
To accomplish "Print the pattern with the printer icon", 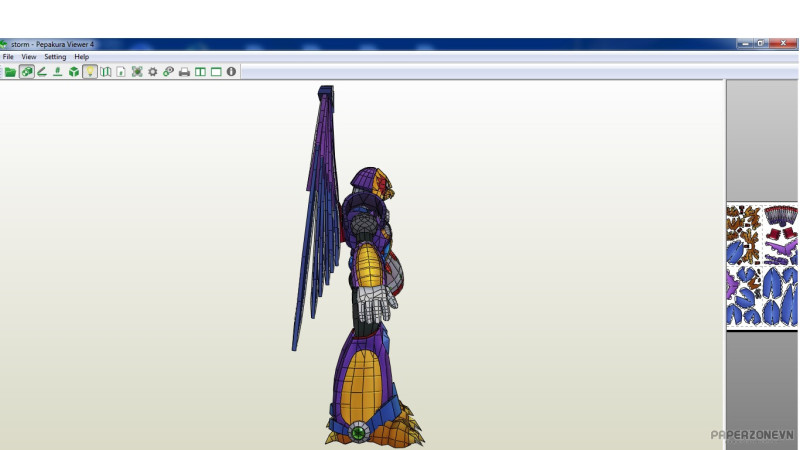I will (184, 72).
